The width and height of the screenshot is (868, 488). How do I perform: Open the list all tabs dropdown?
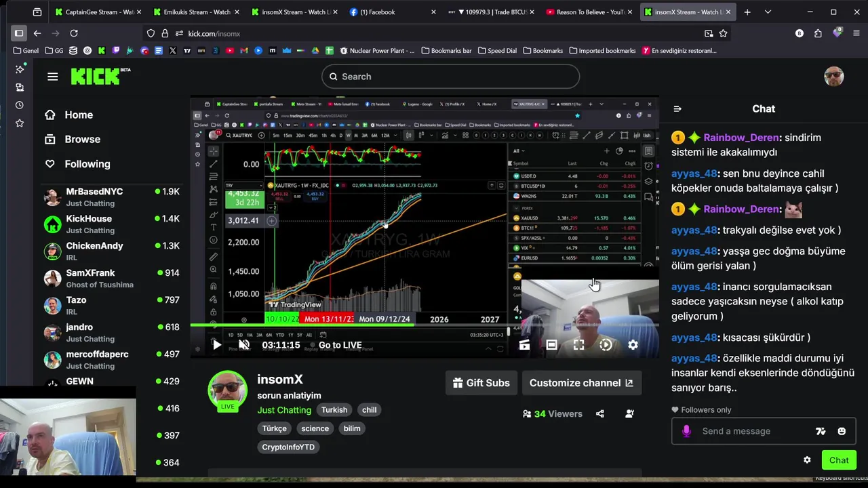[768, 12]
